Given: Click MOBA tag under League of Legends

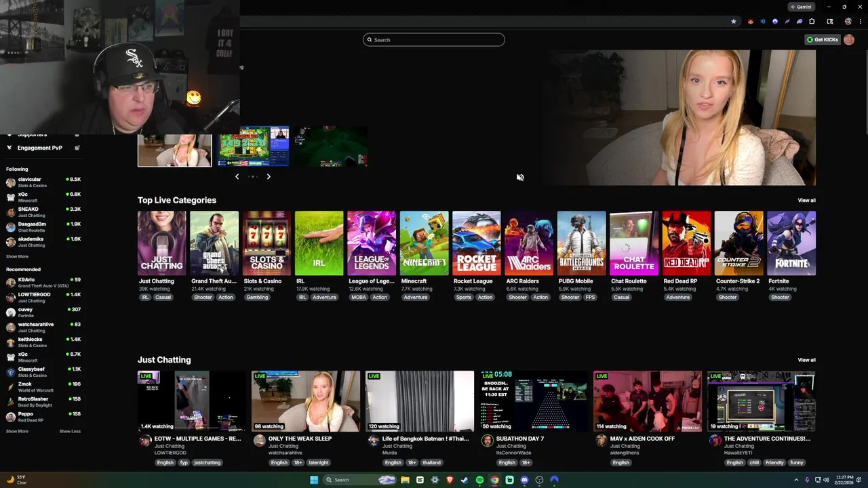Looking at the screenshot, I should point(358,297).
